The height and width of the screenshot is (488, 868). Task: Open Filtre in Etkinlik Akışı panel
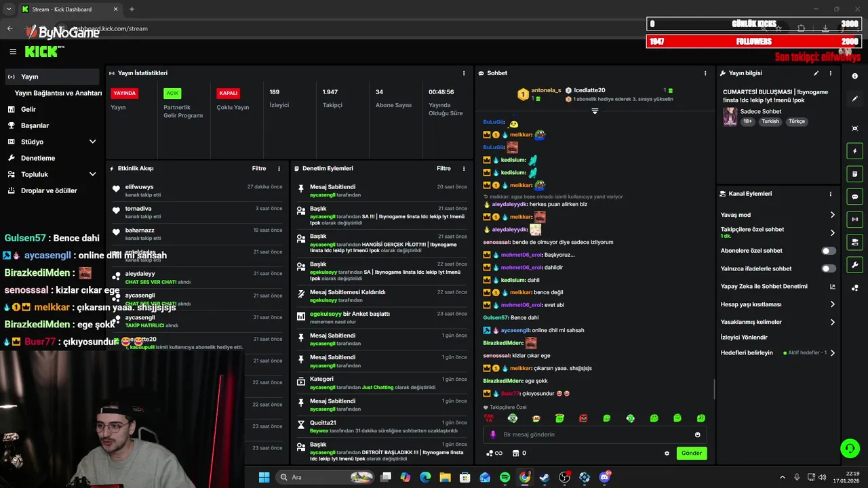(x=259, y=169)
